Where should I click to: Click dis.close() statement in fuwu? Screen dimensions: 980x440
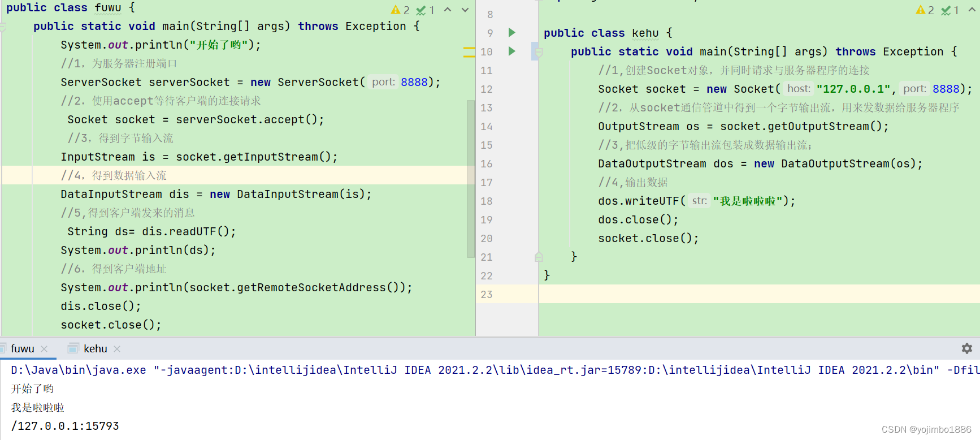101,306
